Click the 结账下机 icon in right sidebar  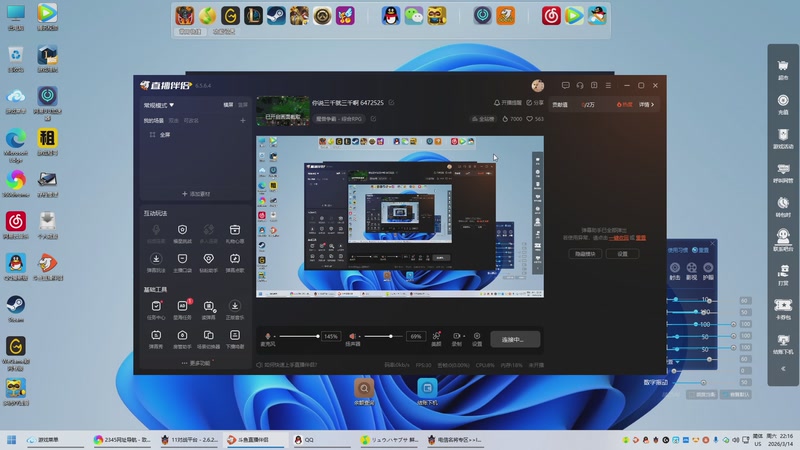(x=783, y=344)
